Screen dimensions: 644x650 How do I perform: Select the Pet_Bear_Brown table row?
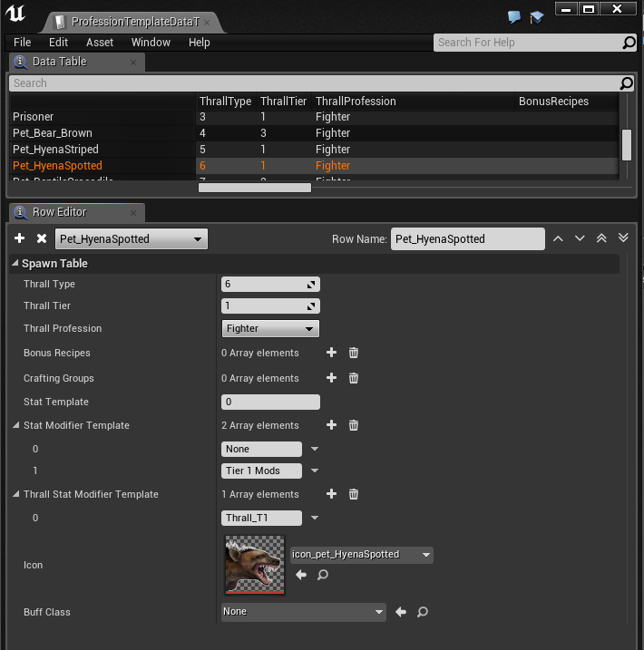tap(53, 133)
